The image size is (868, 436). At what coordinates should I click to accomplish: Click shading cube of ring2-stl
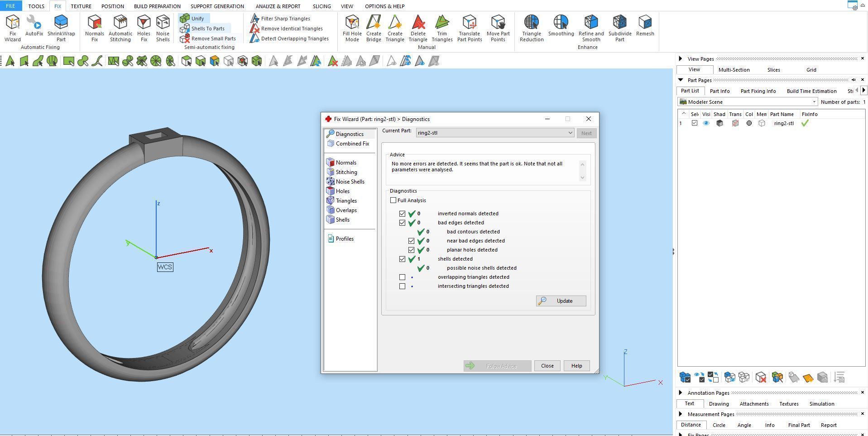(719, 123)
